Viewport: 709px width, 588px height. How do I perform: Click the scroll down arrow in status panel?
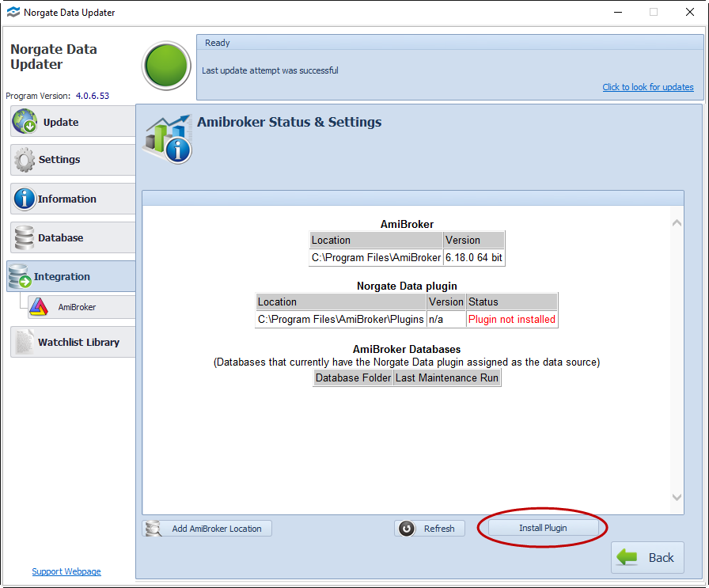(677, 497)
